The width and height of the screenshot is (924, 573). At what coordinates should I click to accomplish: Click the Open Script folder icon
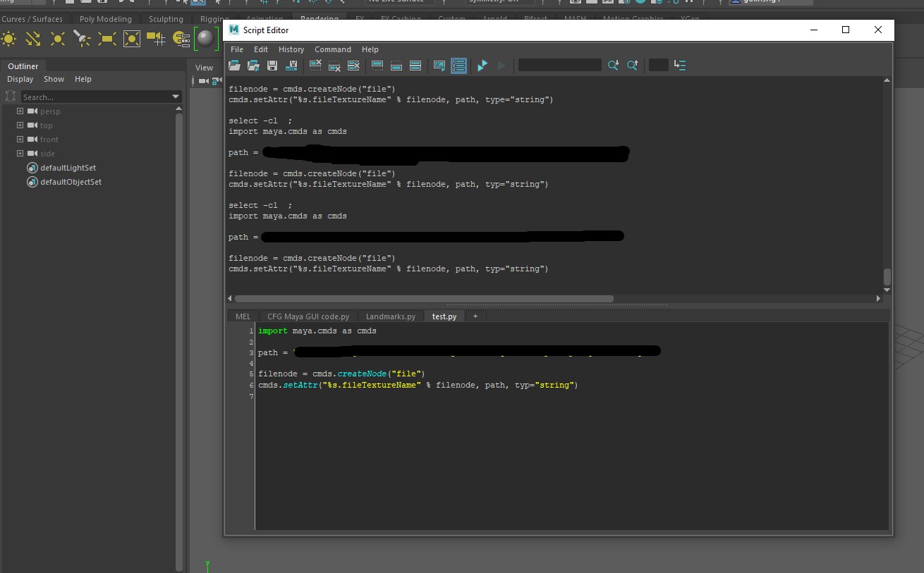coord(234,66)
